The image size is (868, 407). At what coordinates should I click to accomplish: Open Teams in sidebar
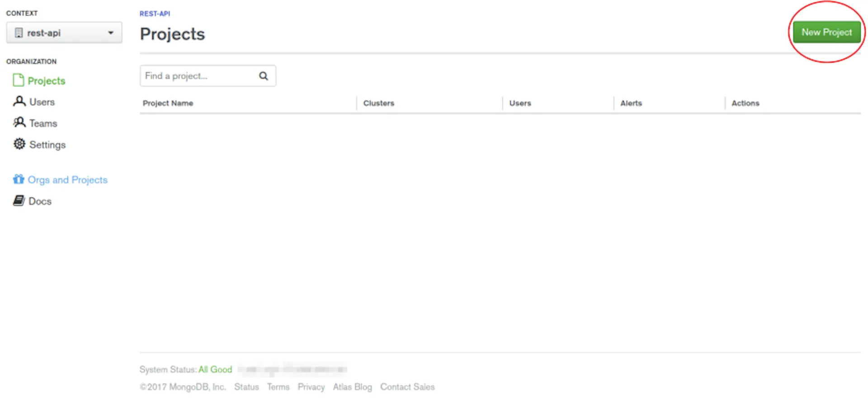point(43,123)
